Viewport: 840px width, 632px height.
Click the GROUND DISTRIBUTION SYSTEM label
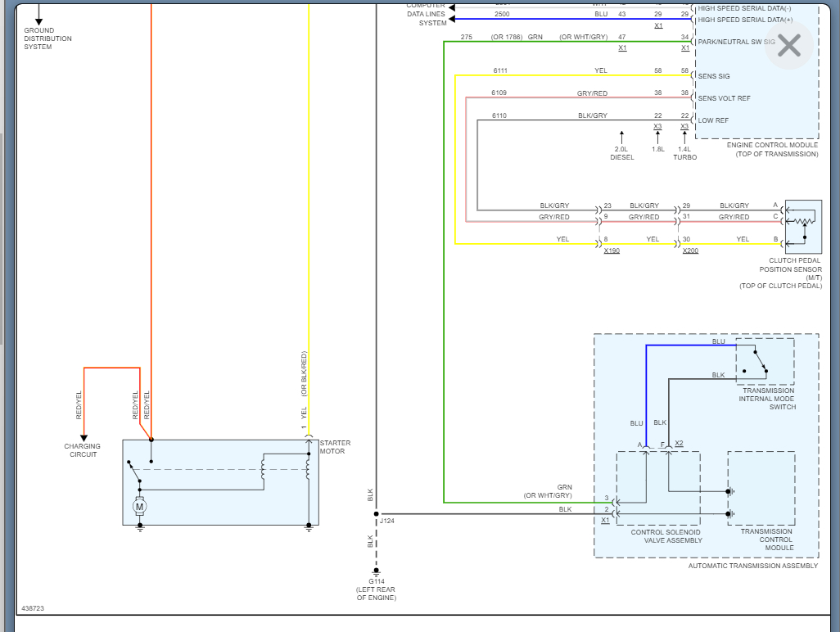point(47,38)
